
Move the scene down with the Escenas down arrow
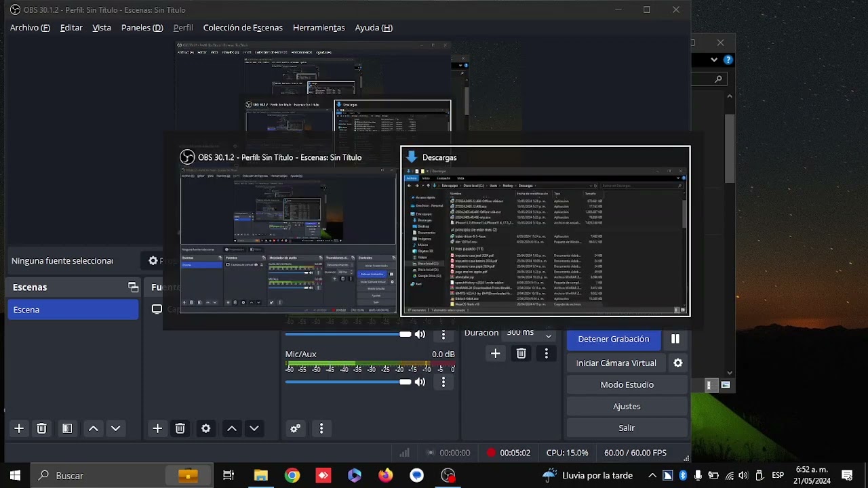(x=115, y=428)
